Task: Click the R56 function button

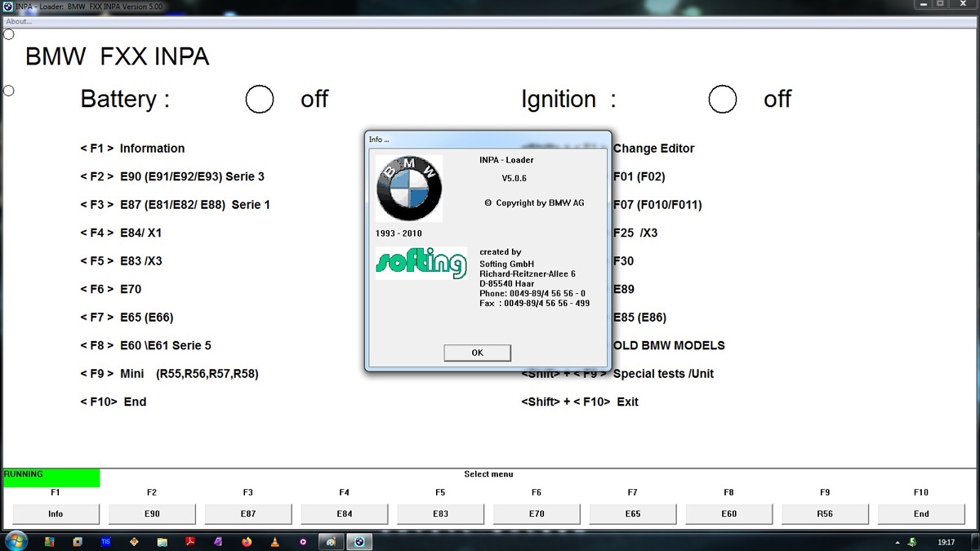Action: pos(825,513)
